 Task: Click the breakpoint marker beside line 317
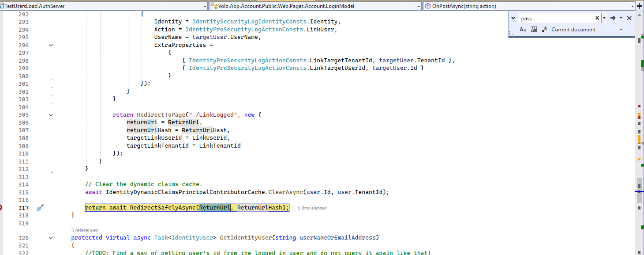[x=1, y=208]
